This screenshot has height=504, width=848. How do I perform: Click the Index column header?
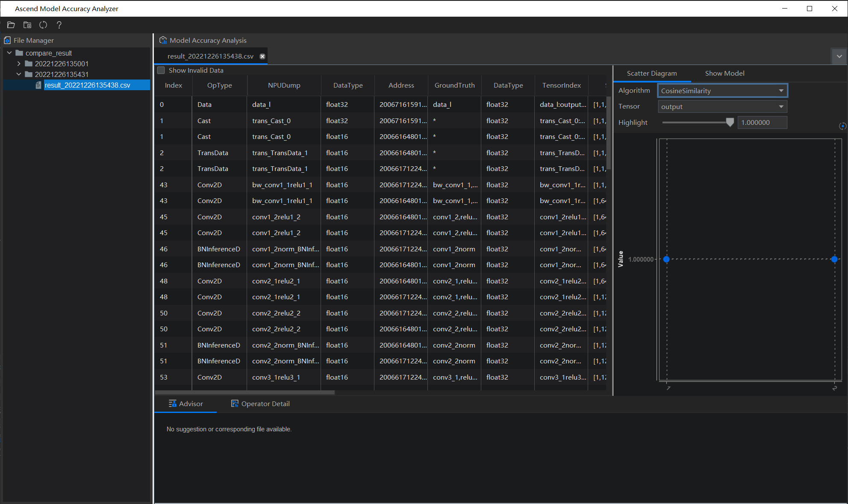point(174,85)
